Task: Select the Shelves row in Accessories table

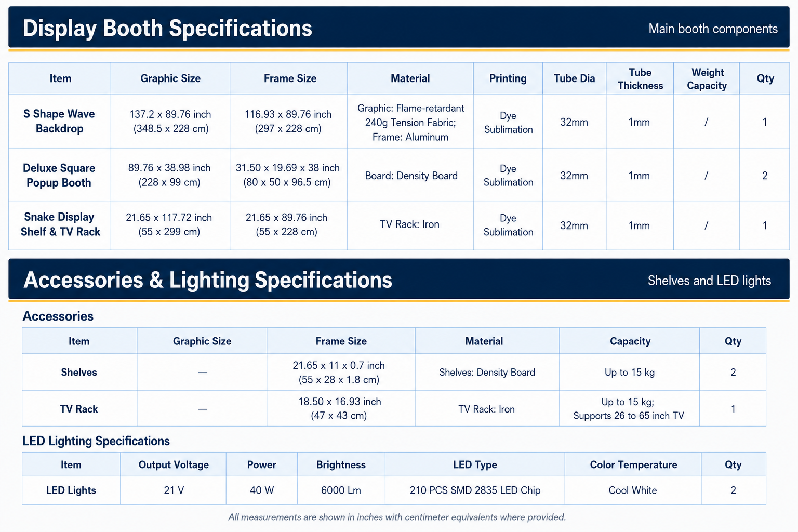Action: click(394, 372)
